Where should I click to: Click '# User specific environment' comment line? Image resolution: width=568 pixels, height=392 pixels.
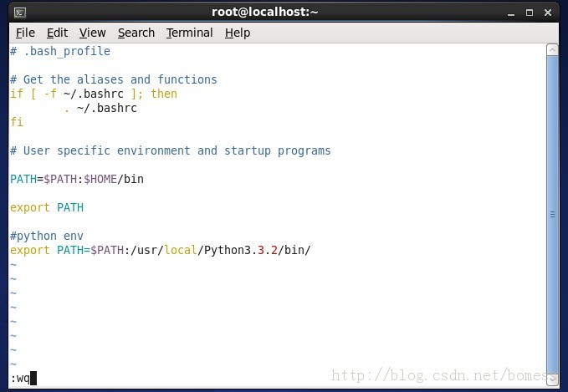point(171,151)
